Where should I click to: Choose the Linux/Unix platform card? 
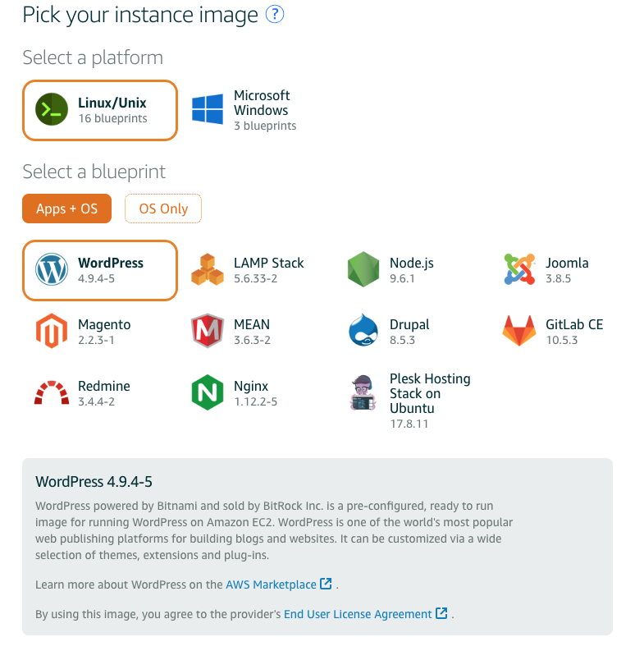(100, 110)
